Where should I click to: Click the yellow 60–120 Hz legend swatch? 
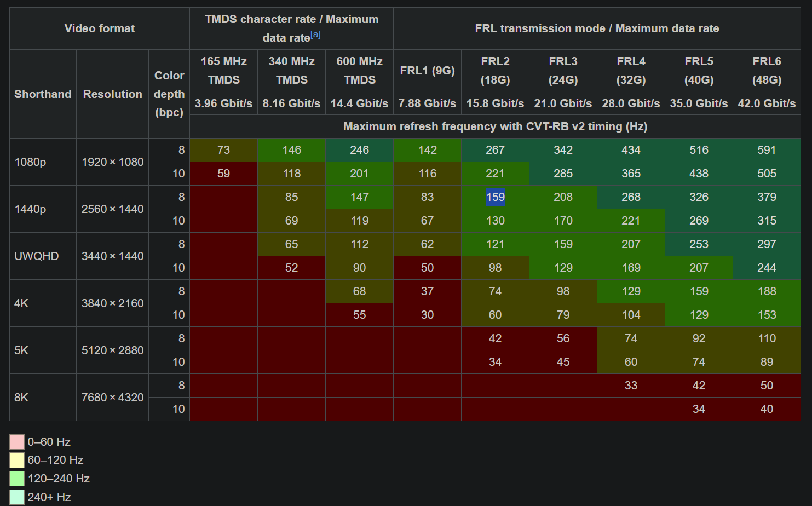17,460
